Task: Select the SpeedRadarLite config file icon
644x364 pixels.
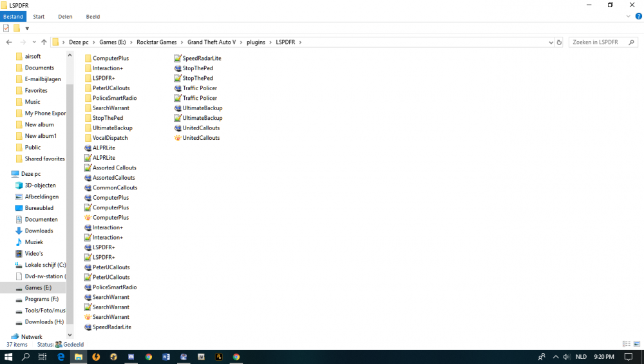Action: point(178,59)
